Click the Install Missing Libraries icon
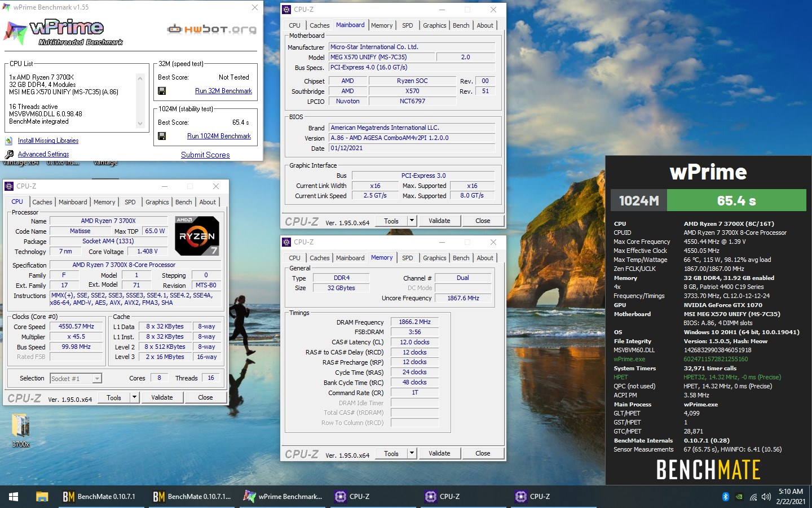 click(9, 141)
